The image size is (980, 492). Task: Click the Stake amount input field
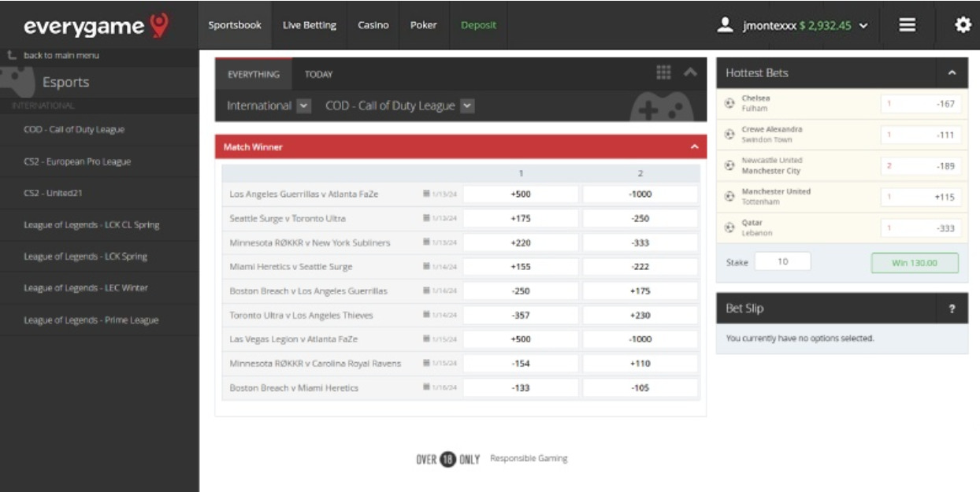[x=781, y=262]
